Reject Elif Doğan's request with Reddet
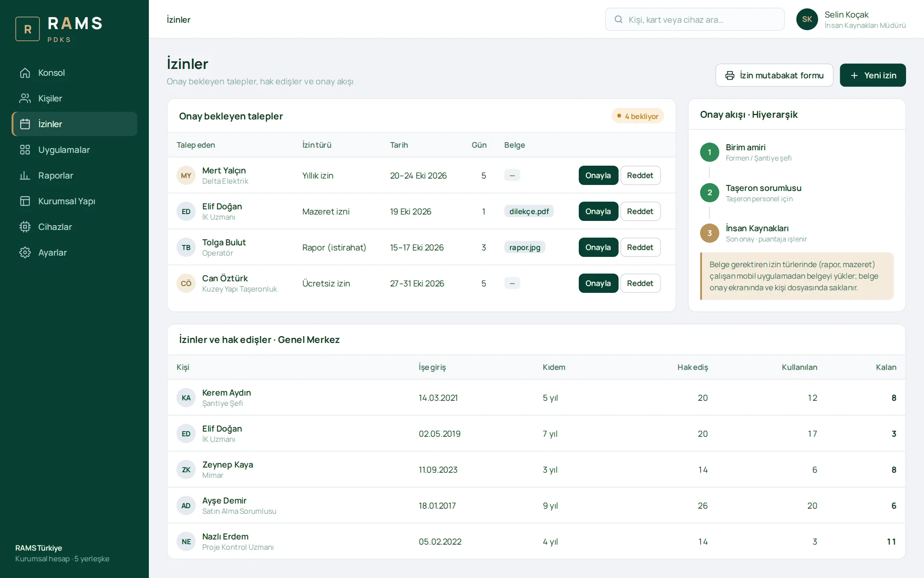 point(640,212)
